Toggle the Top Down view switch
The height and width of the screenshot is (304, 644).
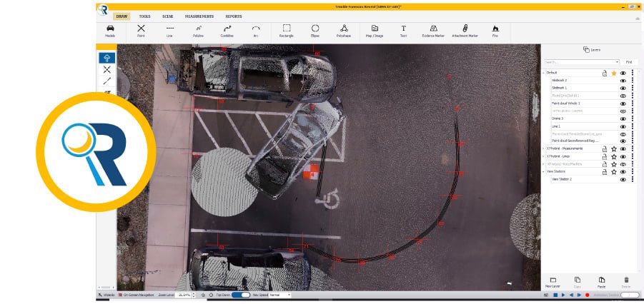pyautogui.click(x=241, y=295)
